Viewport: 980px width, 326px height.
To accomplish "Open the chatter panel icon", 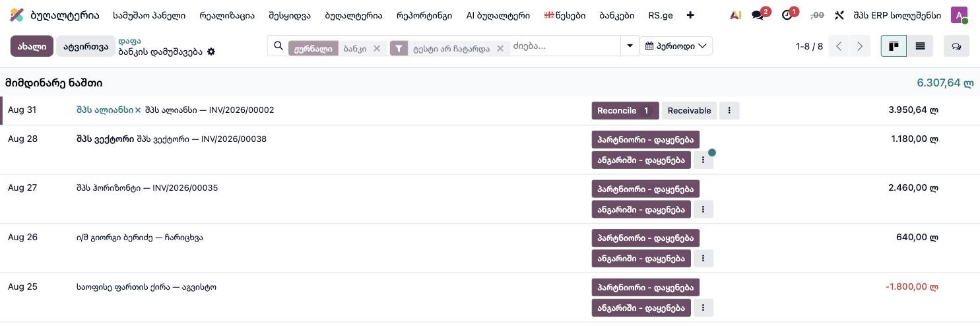I will [956, 46].
